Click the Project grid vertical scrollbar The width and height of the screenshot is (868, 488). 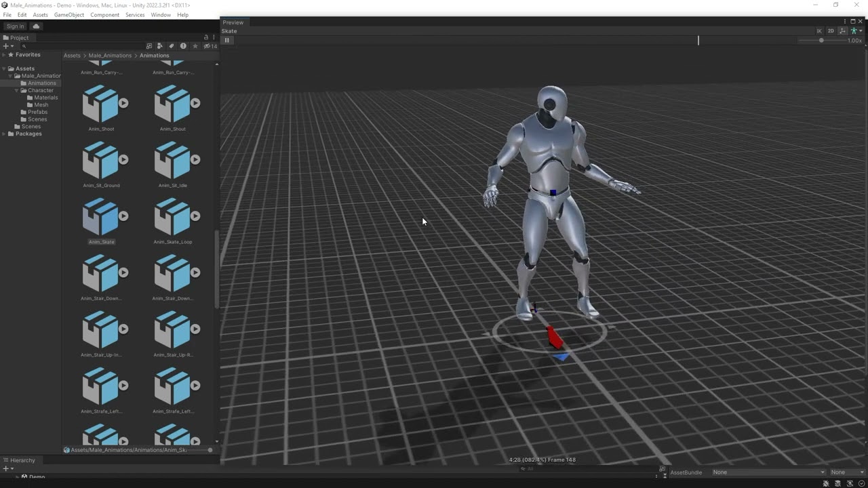tap(217, 269)
